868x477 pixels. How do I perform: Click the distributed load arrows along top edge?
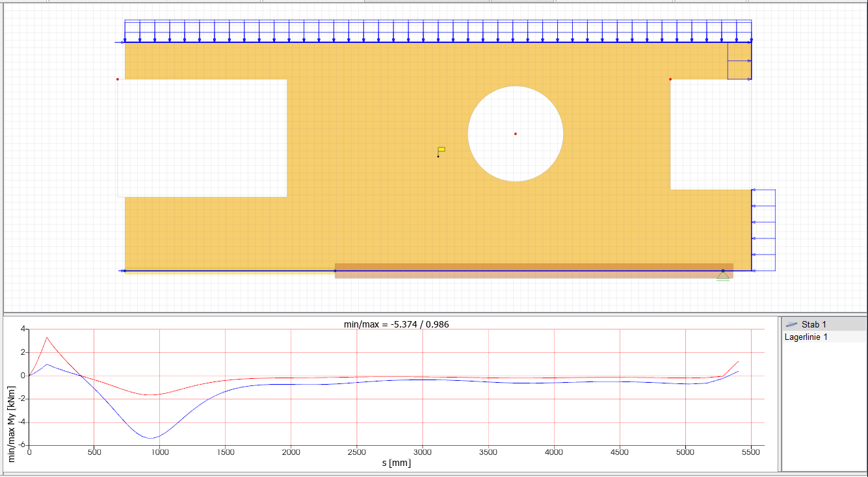click(x=438, y=31)
